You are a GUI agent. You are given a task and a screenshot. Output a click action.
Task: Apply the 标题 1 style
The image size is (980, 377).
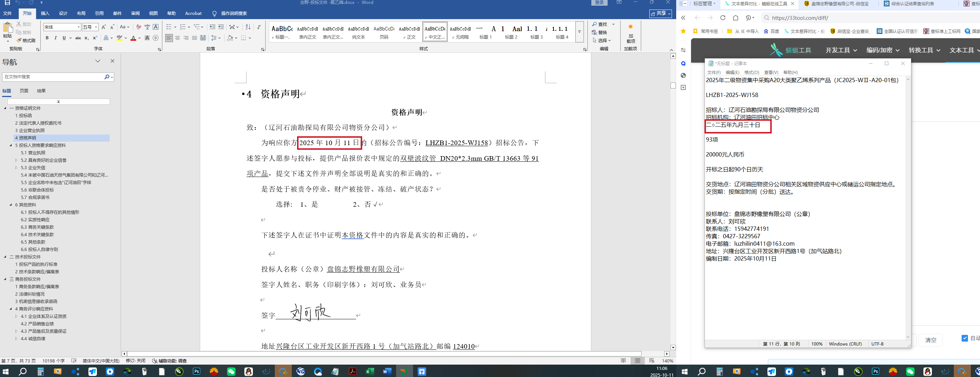486,32
